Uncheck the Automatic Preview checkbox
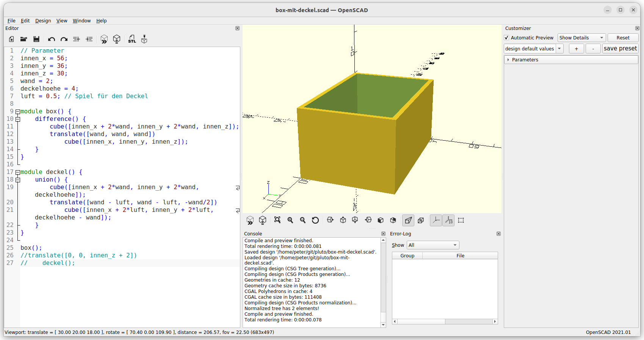The width and height of the screenshot is (644, 340). pos(506,38)
